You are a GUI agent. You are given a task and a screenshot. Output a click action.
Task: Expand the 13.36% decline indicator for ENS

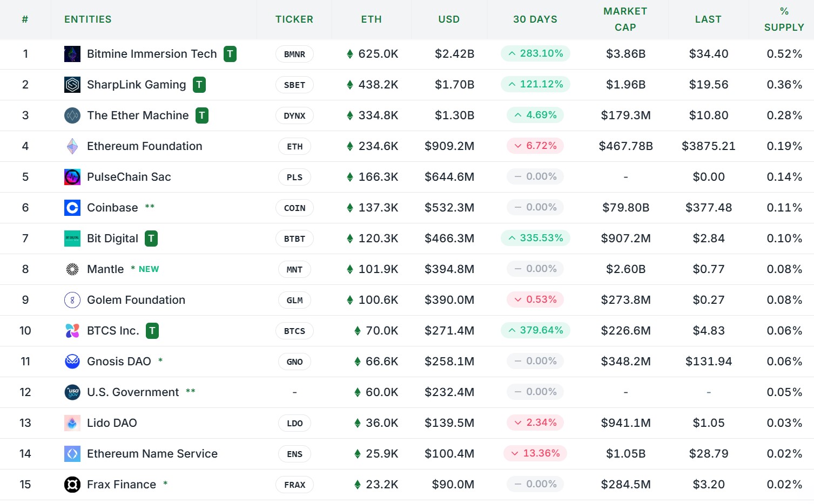pyautogui.click(x=535, y=453)
